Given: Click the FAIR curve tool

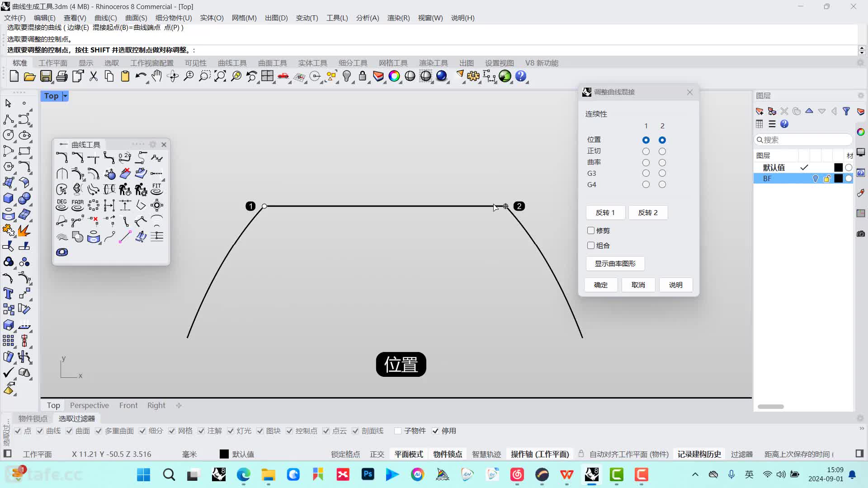Looking at the screenshot, I should tap(78, 205).
